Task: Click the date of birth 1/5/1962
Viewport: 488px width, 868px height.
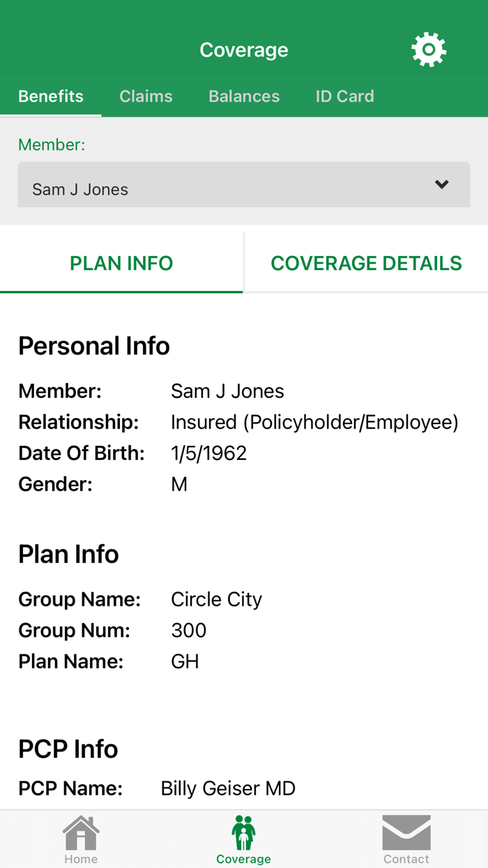Action: [x=208, y=454]
